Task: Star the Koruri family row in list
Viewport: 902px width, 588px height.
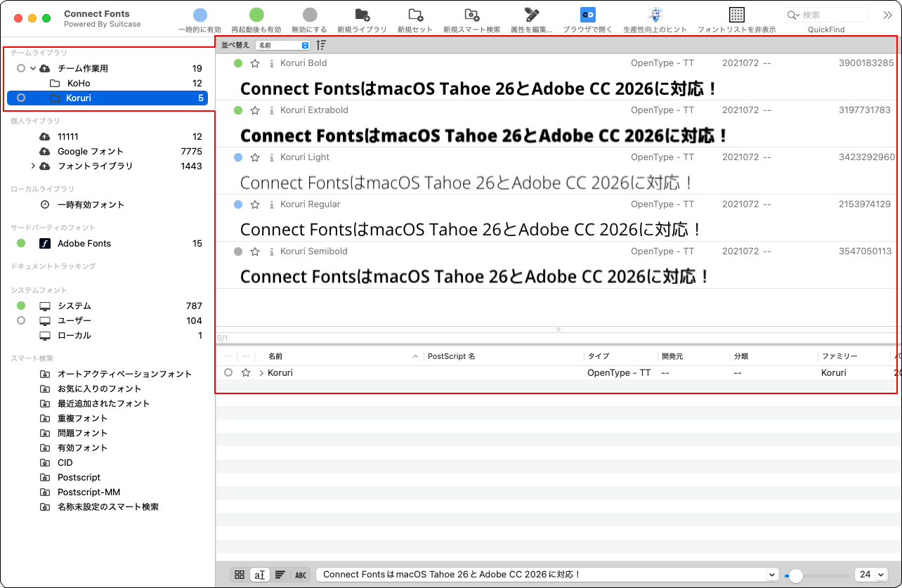Action: tap(246, 373)
